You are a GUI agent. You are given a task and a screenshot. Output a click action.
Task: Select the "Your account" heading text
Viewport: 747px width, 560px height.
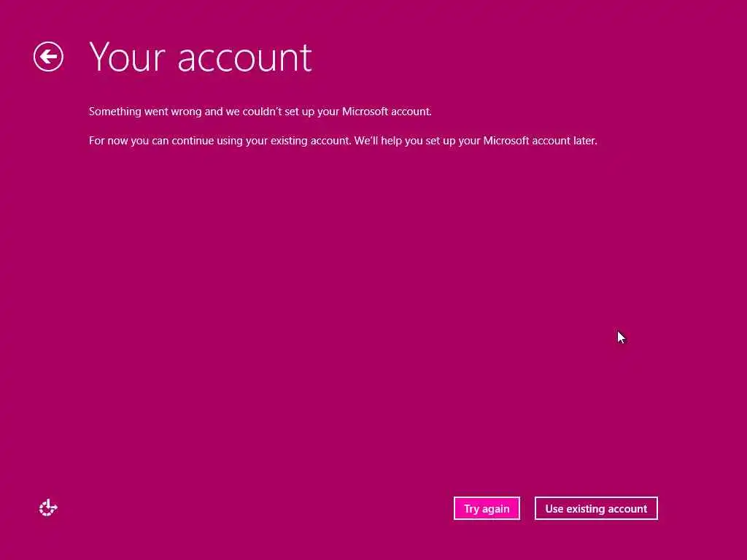(x=201, y=58)
